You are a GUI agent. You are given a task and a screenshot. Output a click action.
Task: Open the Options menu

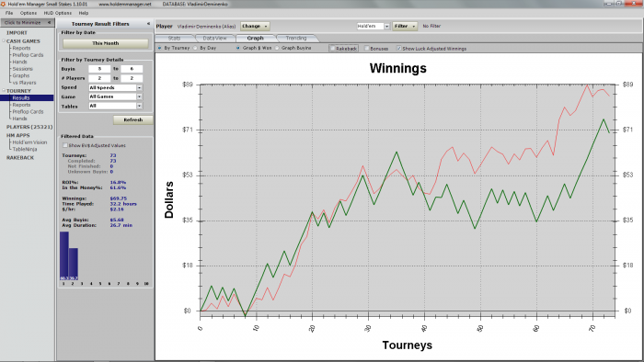pos(29,13)
